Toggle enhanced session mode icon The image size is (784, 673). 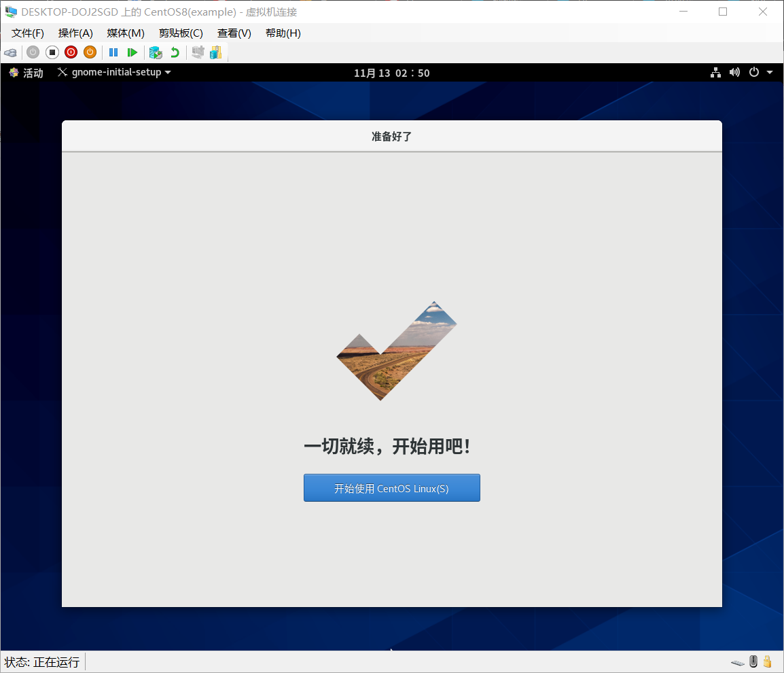(x=198, y=52)
